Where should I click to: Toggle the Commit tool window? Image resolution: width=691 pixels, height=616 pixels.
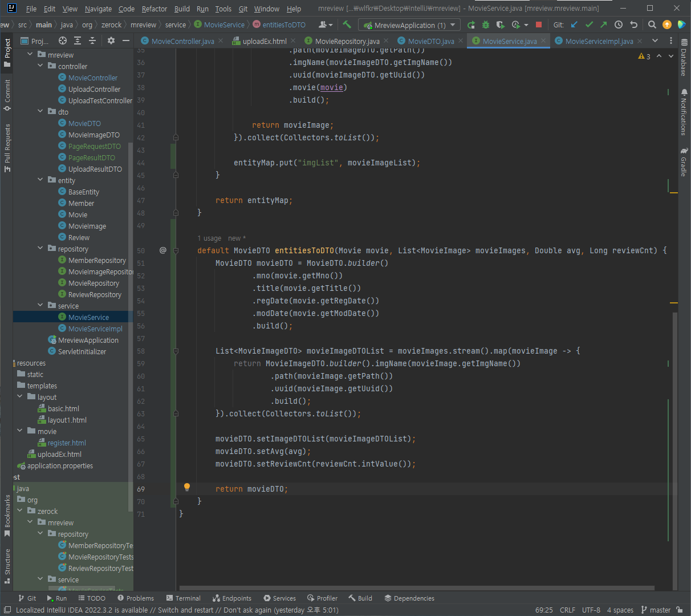7,95
